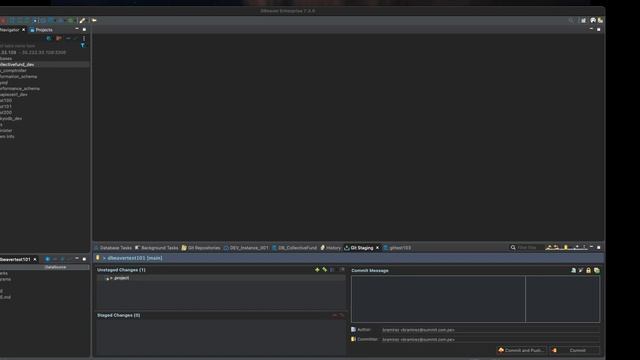Maximize the editor area

pos(599,29)
